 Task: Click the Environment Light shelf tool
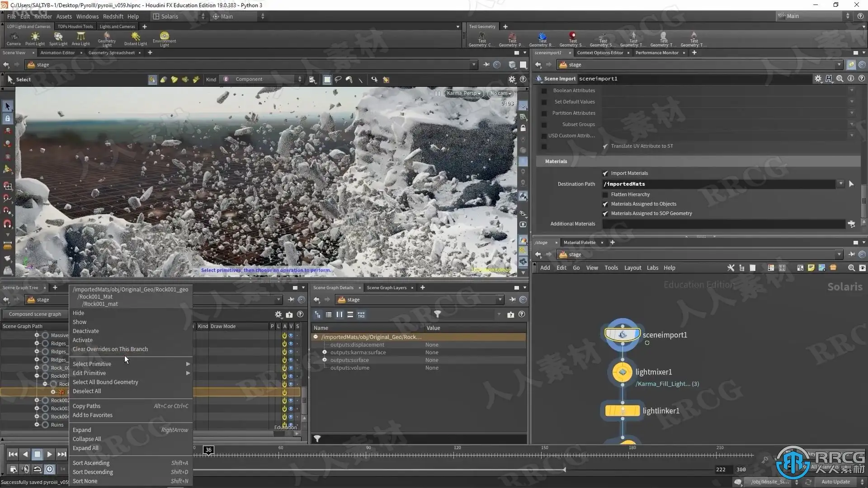coord(164,38)
